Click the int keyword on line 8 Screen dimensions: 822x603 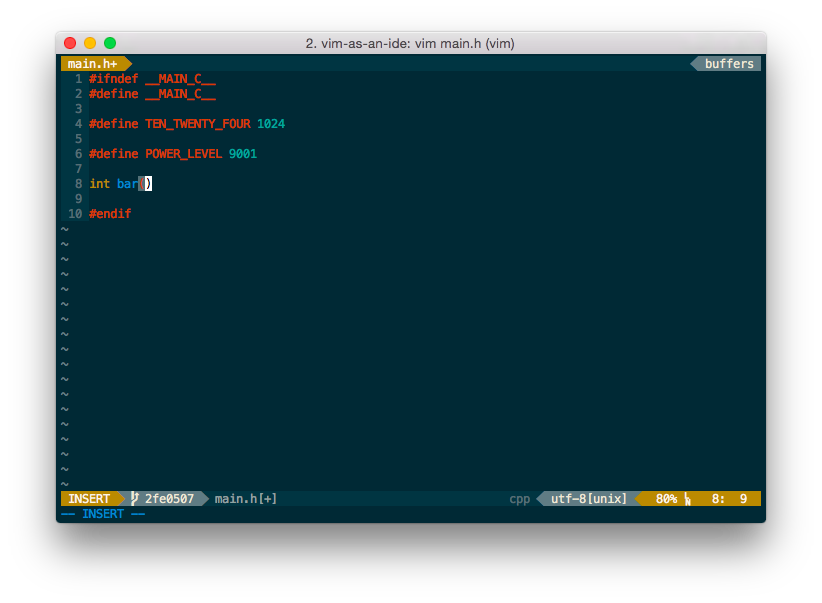coord(100,184)
